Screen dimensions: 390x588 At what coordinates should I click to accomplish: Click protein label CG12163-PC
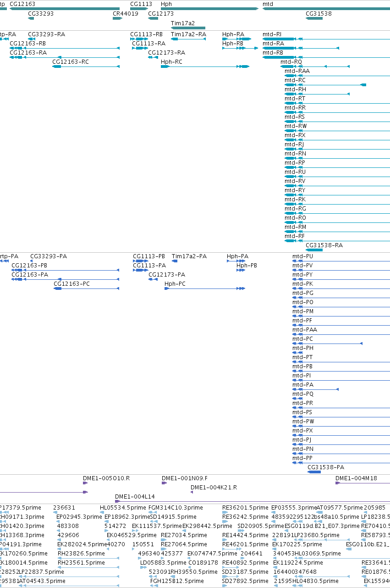(x=72, y=284)
